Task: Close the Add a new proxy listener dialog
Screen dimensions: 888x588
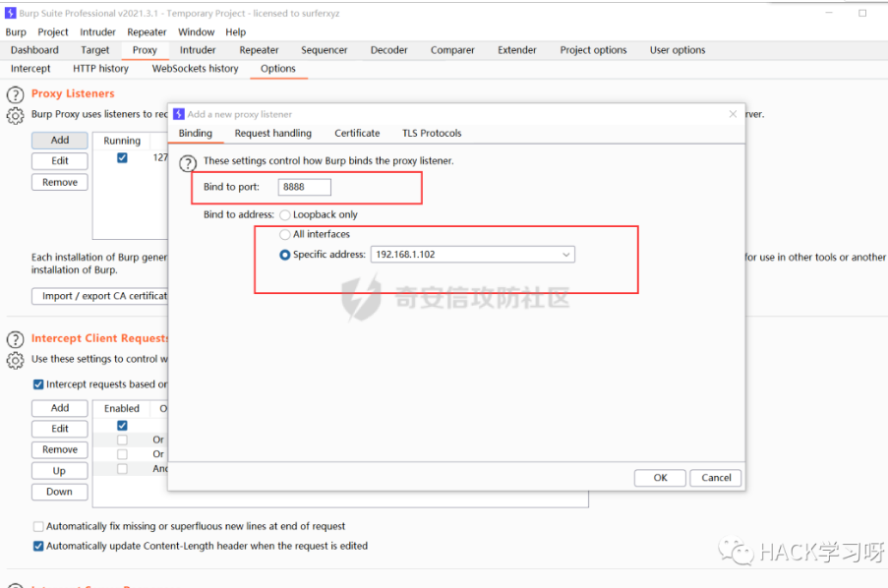Action: click(x=733, y=114)
